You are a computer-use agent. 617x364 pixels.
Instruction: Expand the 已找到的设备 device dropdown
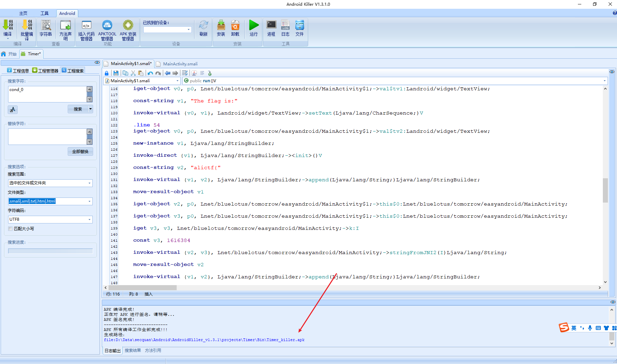188,30
